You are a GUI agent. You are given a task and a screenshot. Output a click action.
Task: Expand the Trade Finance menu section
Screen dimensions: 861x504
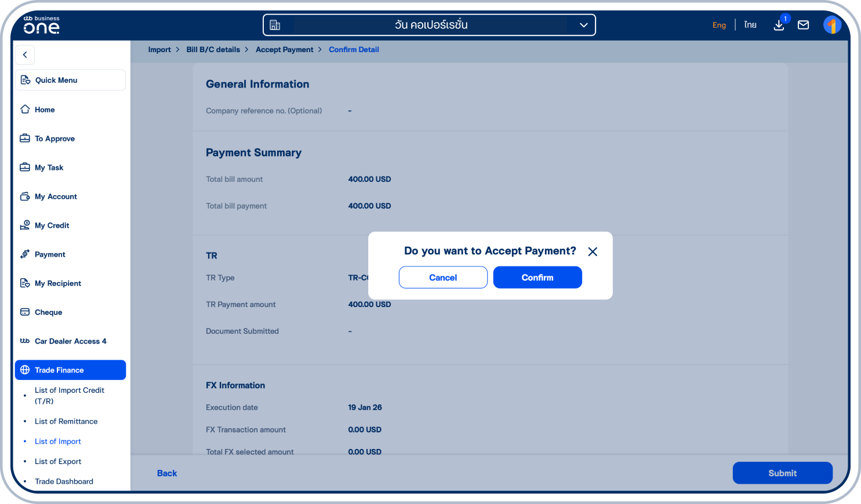click(x=70, y=370)
